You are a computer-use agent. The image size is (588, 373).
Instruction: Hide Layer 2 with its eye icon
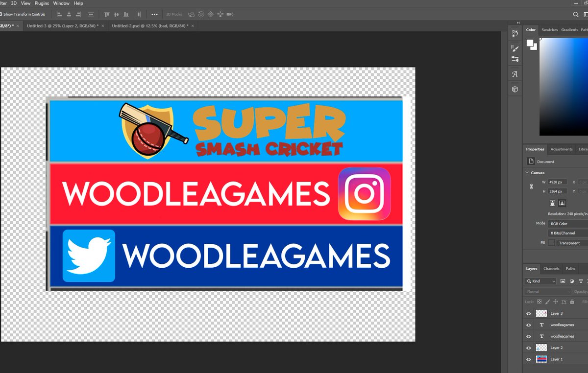pyautogui.click(x=528, y=348)
